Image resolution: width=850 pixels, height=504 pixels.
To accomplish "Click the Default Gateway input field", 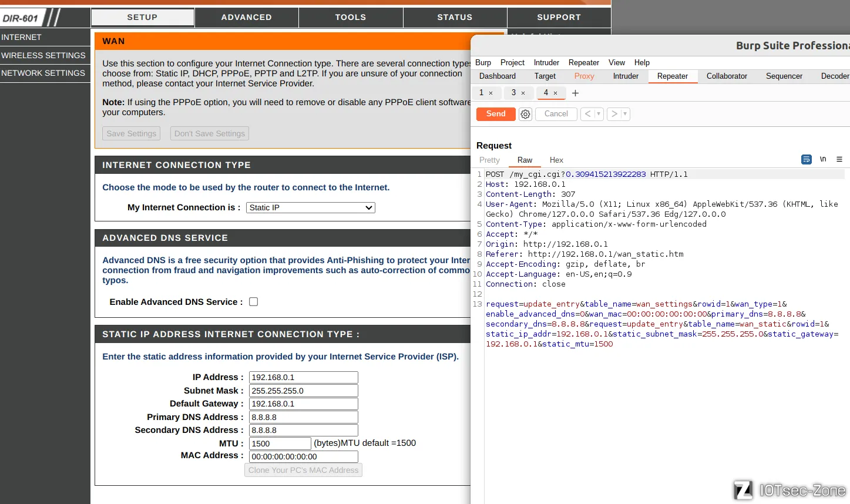I will point(304,404).
